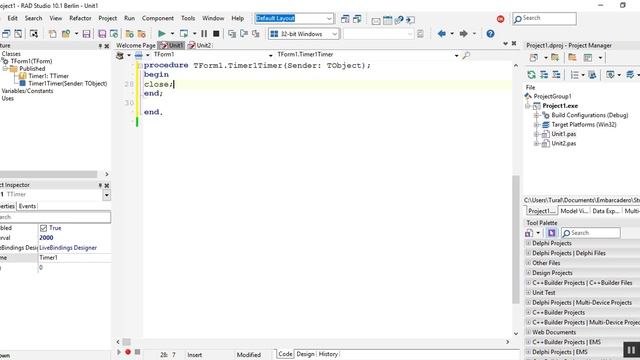The image size is (640, 360).
Task: Open the Default Layout dropdown
Action: point(329,19)
